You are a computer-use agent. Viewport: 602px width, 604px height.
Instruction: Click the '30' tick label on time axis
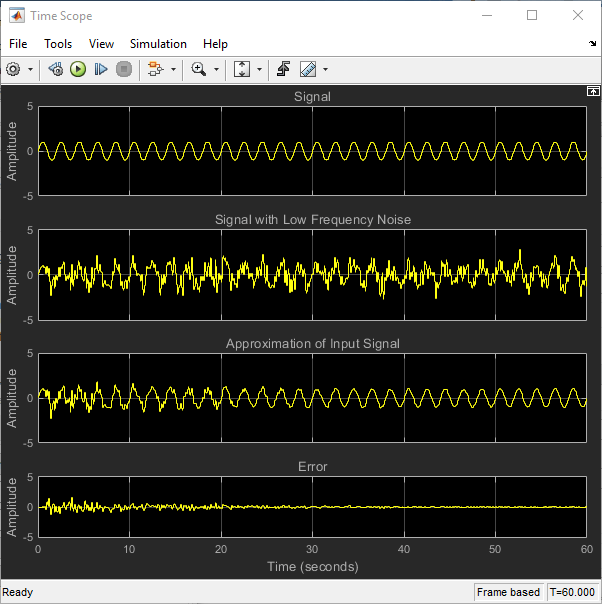click(x=312, y=549)
